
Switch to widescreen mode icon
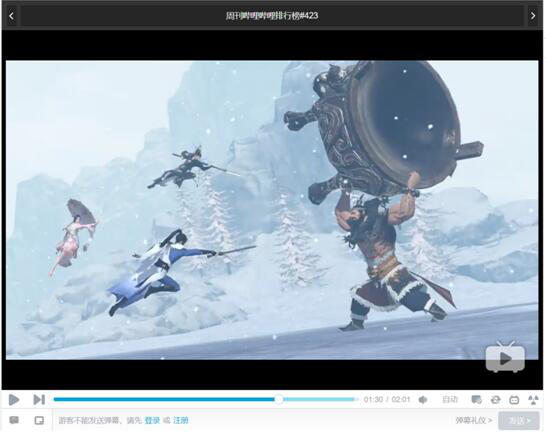click(x=514, y=400)
